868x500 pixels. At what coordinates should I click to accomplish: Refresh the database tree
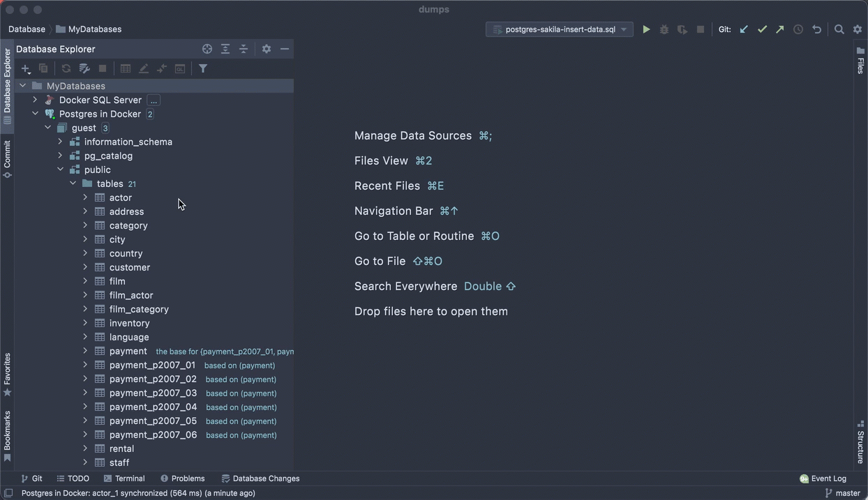66,68
